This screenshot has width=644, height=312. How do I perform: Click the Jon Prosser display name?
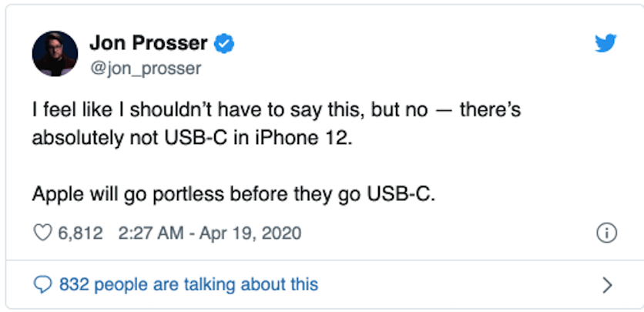point(149,44)
